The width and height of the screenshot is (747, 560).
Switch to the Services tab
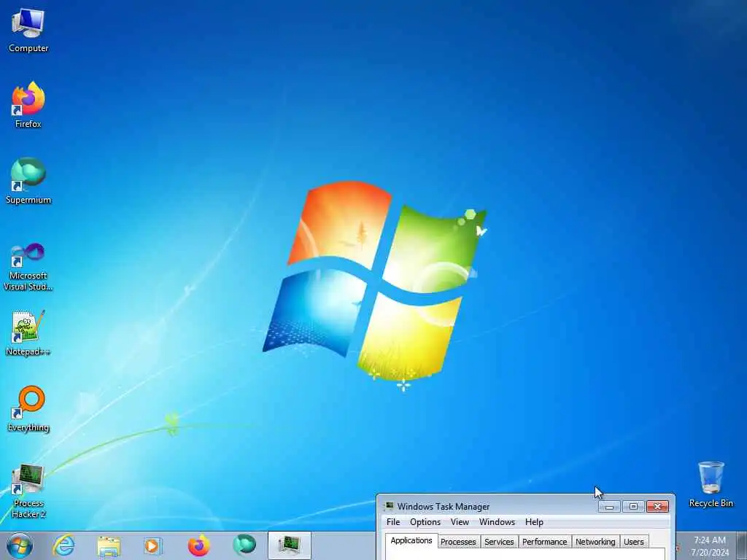[499, 542]
